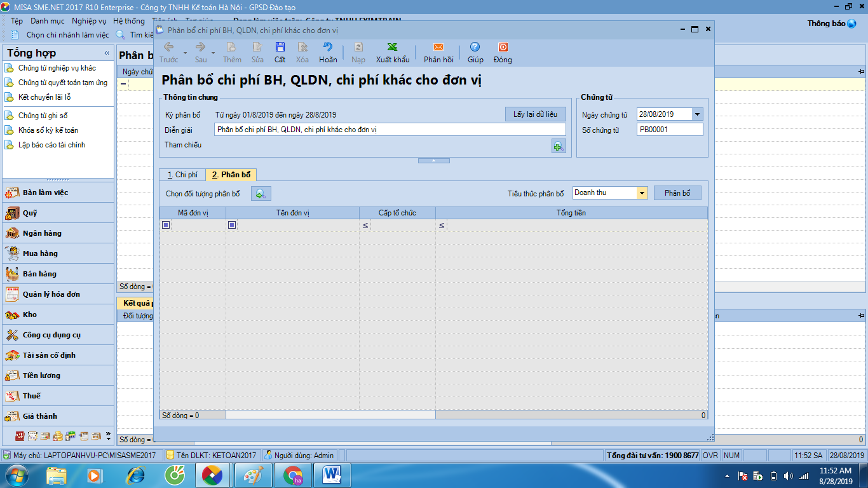The width and height of the screenshot is (868, 488).
Task: Open Giúp help icon
Action: 475,47
